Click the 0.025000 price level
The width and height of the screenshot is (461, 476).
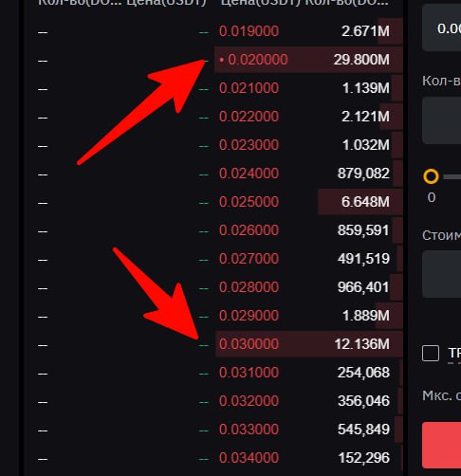point(249,202)
